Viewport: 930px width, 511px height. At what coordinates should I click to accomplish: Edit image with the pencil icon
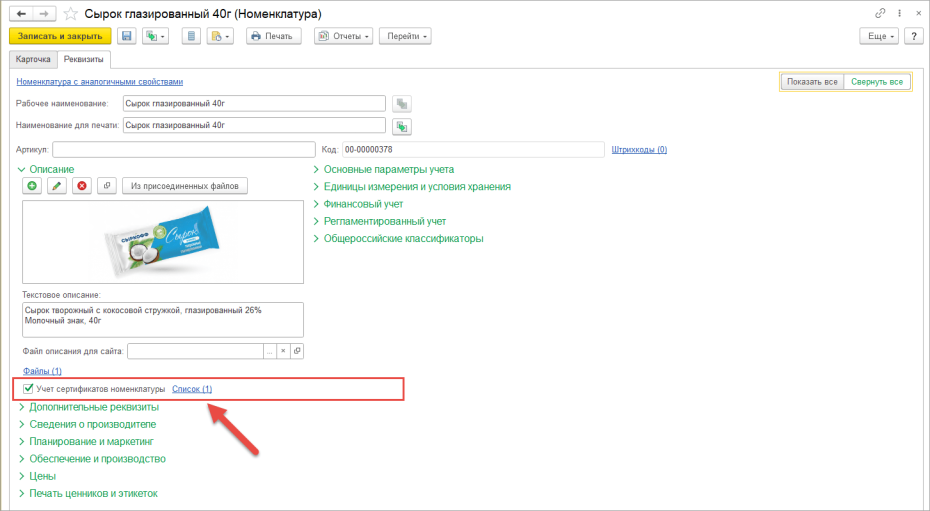57,186
